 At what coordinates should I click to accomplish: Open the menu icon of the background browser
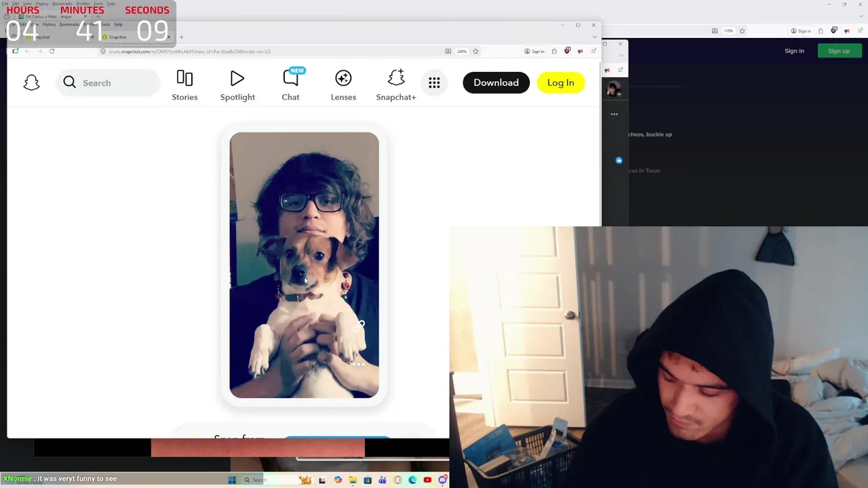pos(860,30)
